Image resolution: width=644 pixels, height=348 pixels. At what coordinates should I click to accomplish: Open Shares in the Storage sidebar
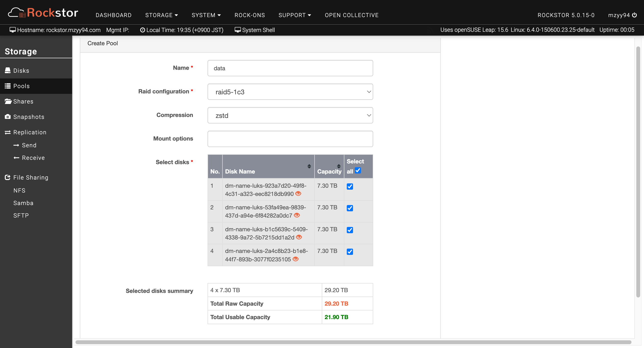pyautogui.click(x=23, y=101)
